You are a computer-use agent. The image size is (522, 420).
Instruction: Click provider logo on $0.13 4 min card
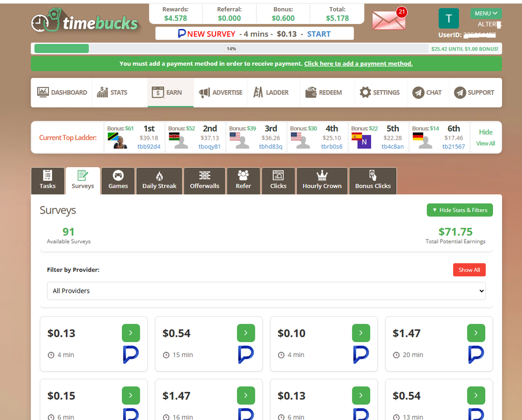(131, 355)
